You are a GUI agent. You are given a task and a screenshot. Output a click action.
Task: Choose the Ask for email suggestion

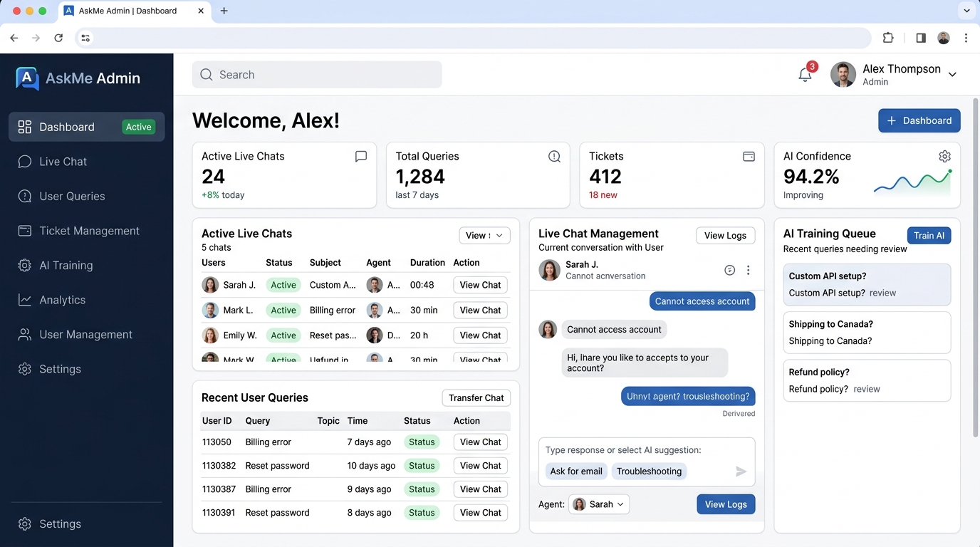(576, 472)
